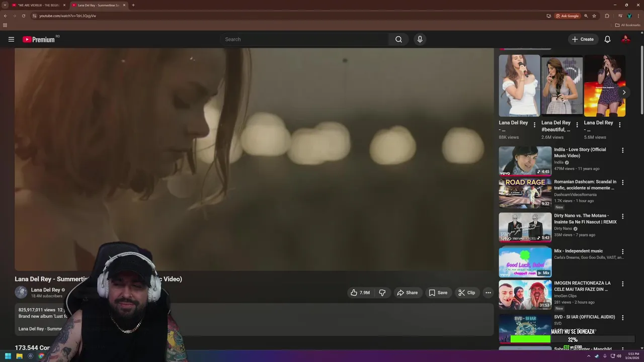The height and width of the screenshot is (362, 644).
Task: Share the video
Action: click(x=407, y=293)
